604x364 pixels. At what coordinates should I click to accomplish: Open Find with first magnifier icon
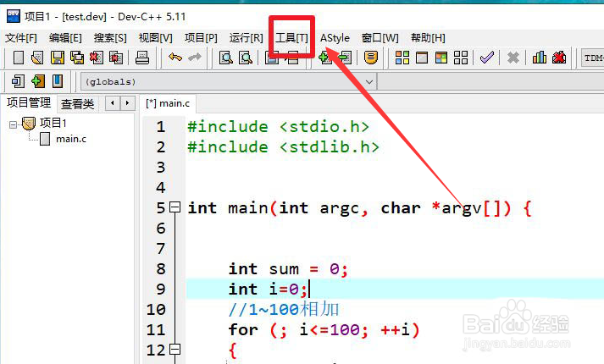point(225,58)
